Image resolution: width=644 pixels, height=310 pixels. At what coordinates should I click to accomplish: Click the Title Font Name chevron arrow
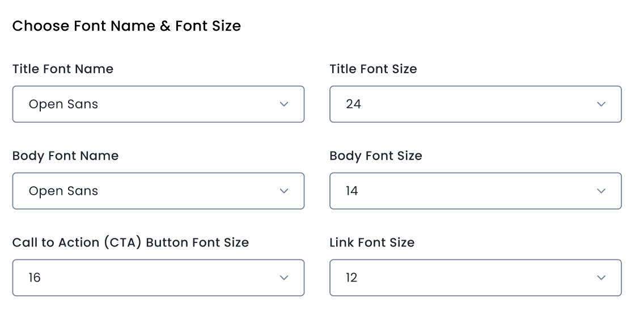pyautogui.click(x=284, y=104)
